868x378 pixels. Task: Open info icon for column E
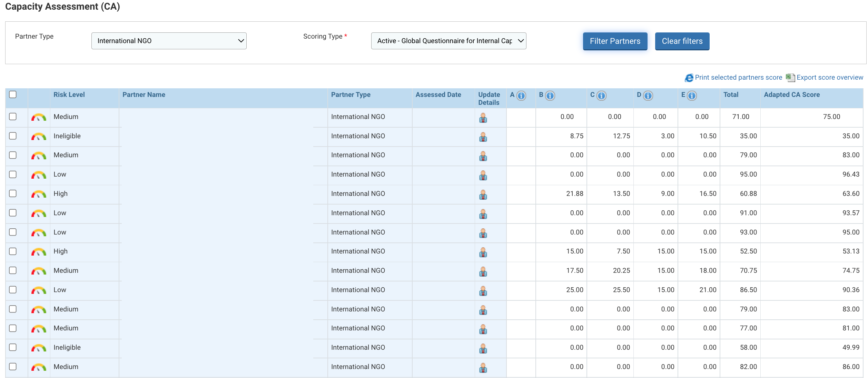pos(692,96)
